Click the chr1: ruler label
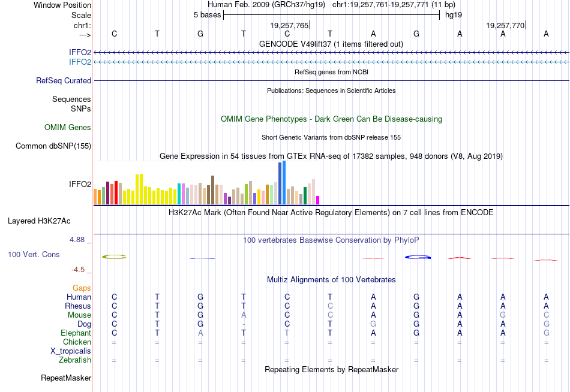The image size is (570, 392). pos(82,25)
